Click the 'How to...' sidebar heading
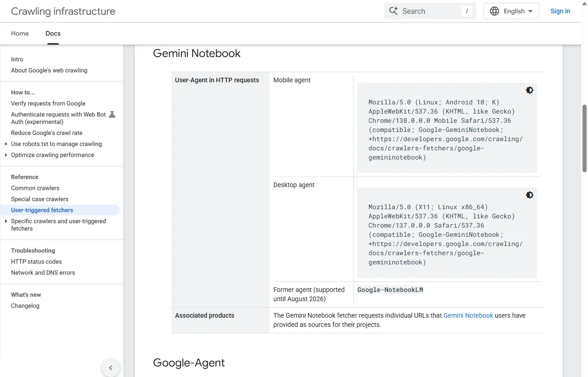This screenshot has width=588, height=377. pyautogui.click(x=23, y=92)
